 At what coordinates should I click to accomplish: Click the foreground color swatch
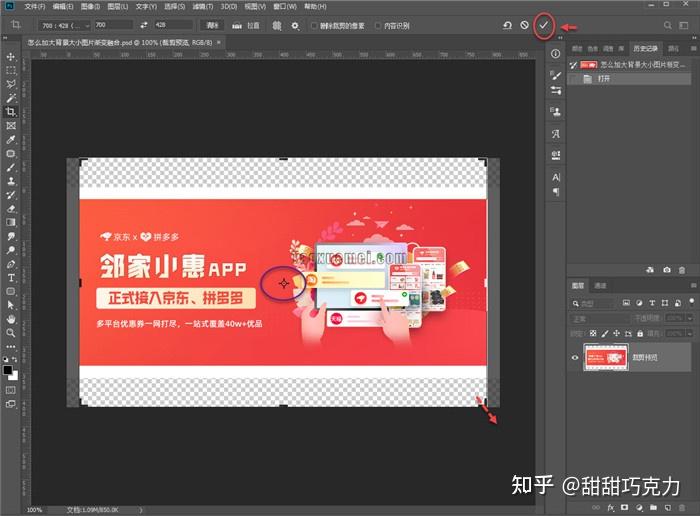[x=8, y=370]
